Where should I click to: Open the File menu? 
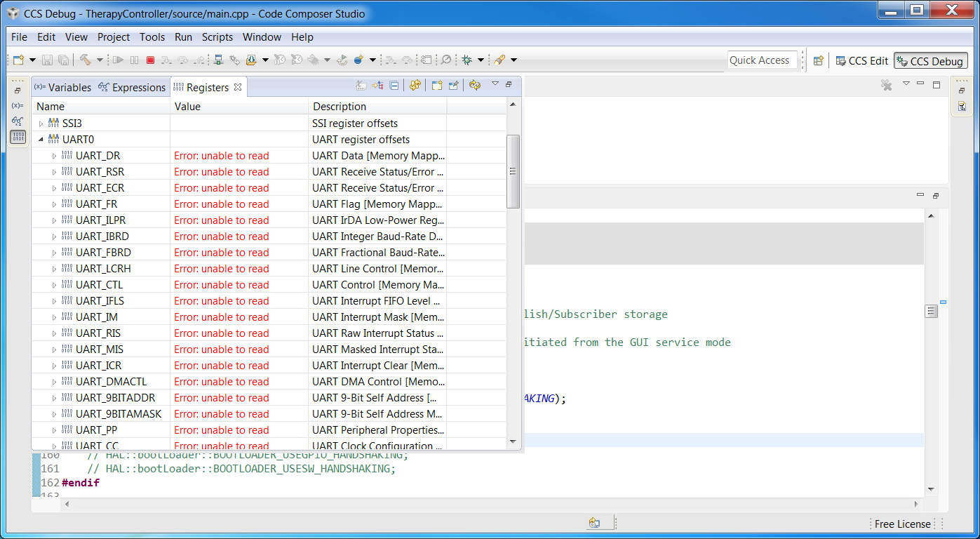20,37
